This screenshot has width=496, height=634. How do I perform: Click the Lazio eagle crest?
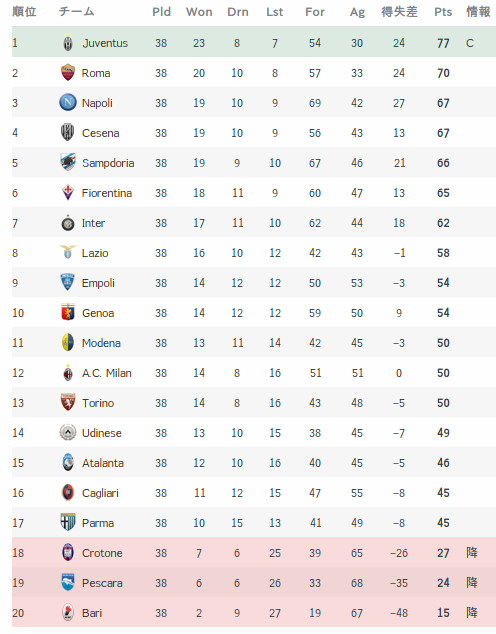(68, 252)
